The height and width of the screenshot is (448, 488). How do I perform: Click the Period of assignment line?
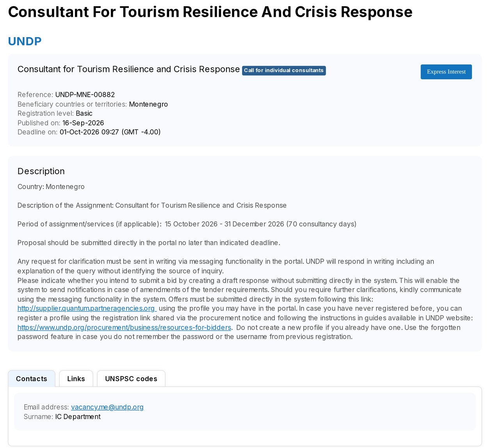187,224
